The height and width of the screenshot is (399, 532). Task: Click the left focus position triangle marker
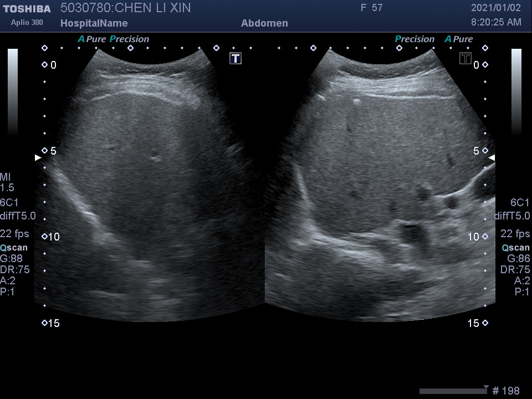(x=38, y=158)
